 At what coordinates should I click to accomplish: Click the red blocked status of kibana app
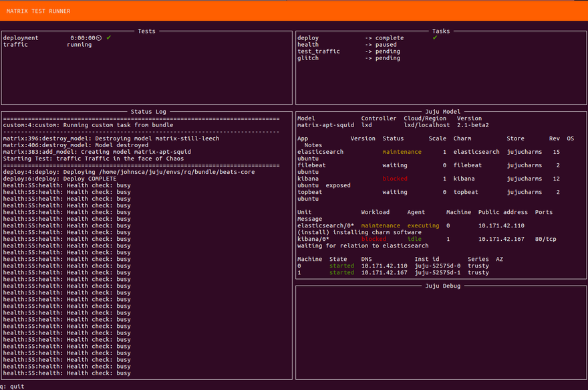[x=395, y=179]
